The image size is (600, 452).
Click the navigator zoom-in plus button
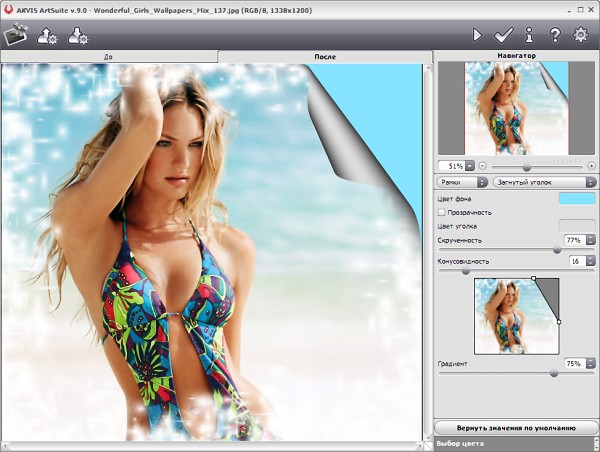(x=592, y=166)
